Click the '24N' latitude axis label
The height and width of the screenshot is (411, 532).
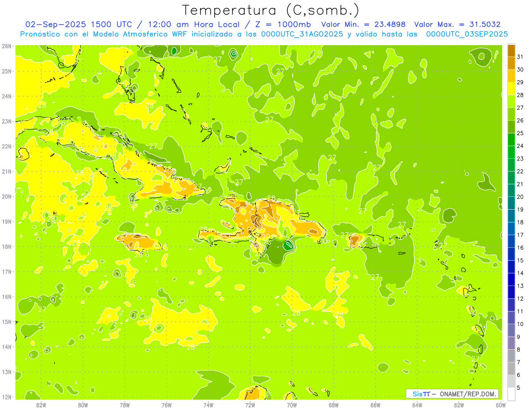click(x=7, y=96)
